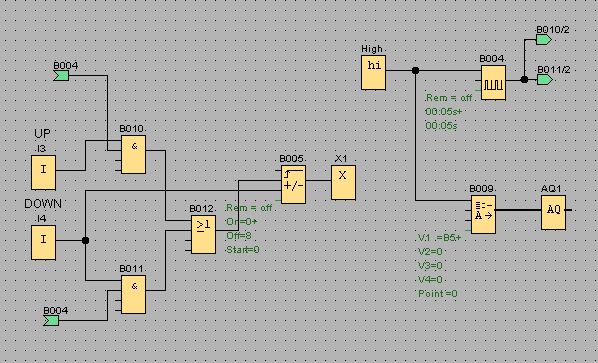Select the High constant hi block
Image resolution: width=598 pixels, height=363 pixels.
pyautogui.click(x=373, y=72)
